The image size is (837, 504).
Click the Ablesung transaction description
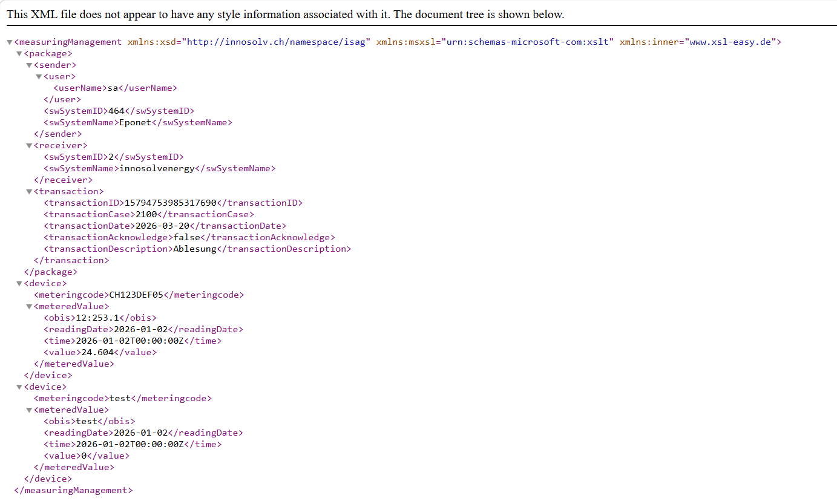pos(194,249)
